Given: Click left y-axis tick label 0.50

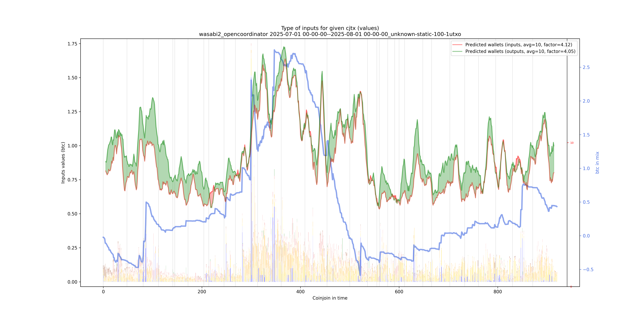Looking at the screenshot, I should pyautogui.click(x=72, y=214).
